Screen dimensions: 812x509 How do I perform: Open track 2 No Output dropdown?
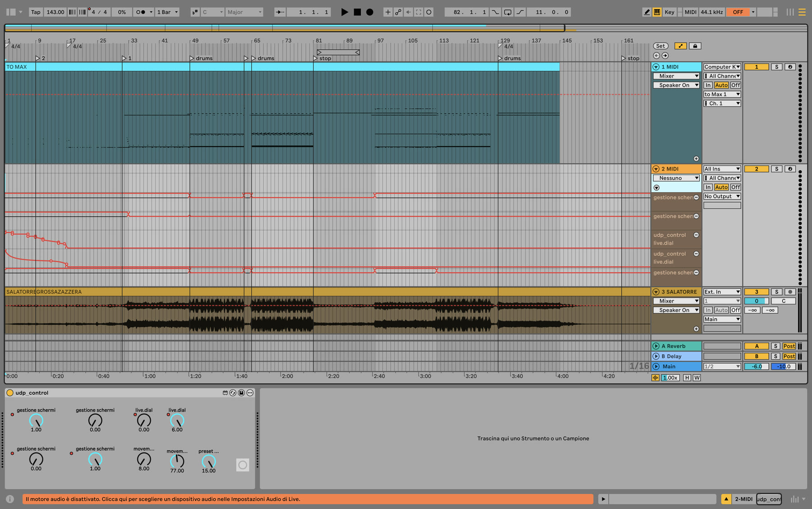(722, 196)
